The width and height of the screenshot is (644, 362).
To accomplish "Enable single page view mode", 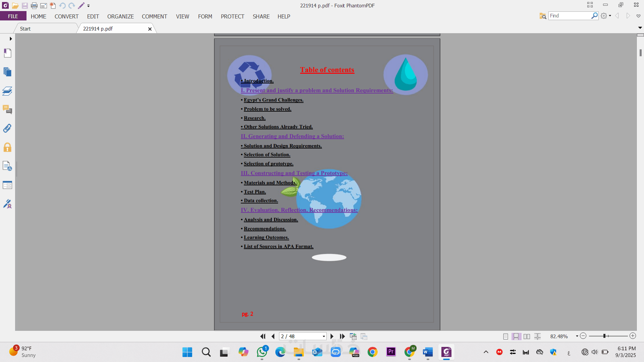I will tap(505, 336).
